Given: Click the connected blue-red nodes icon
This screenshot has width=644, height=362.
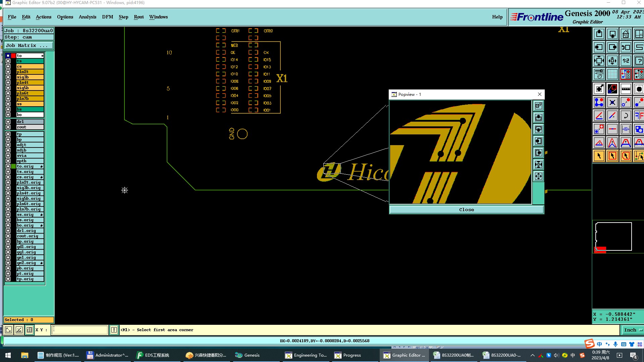Looking at the screenshot, I should (599, 102).
